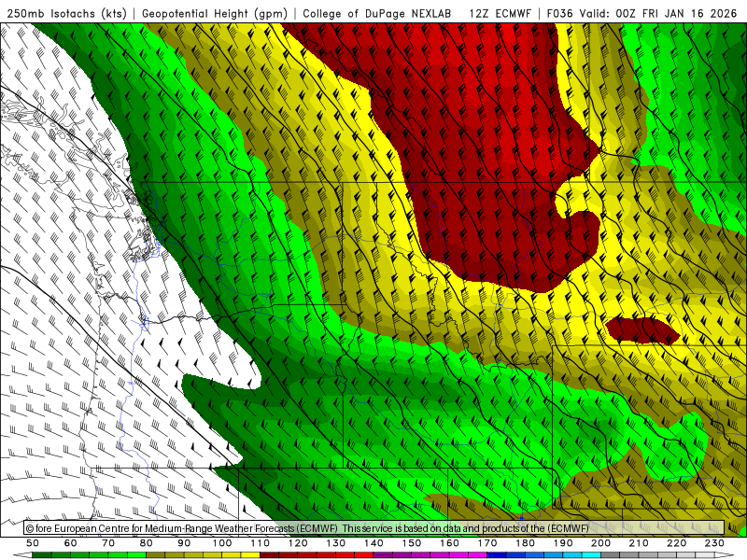Click the '100' legend value

tap(222, 543)
